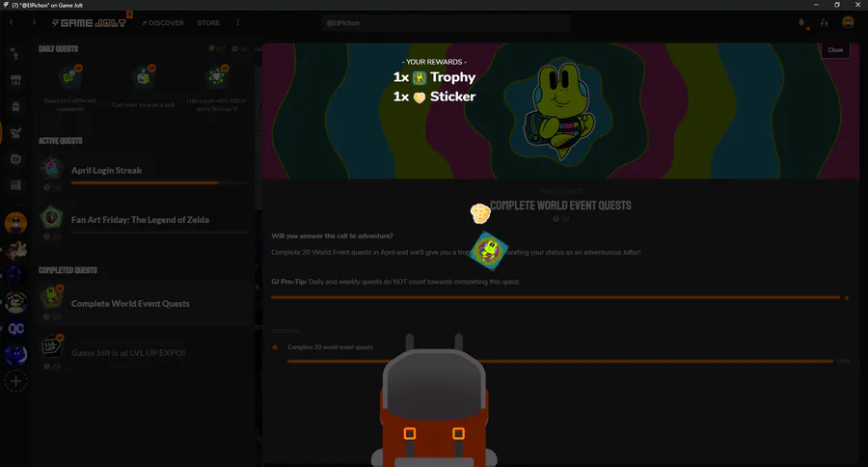Go forward with the right arrow
868x467 pixels.
(x=34, y=23)
